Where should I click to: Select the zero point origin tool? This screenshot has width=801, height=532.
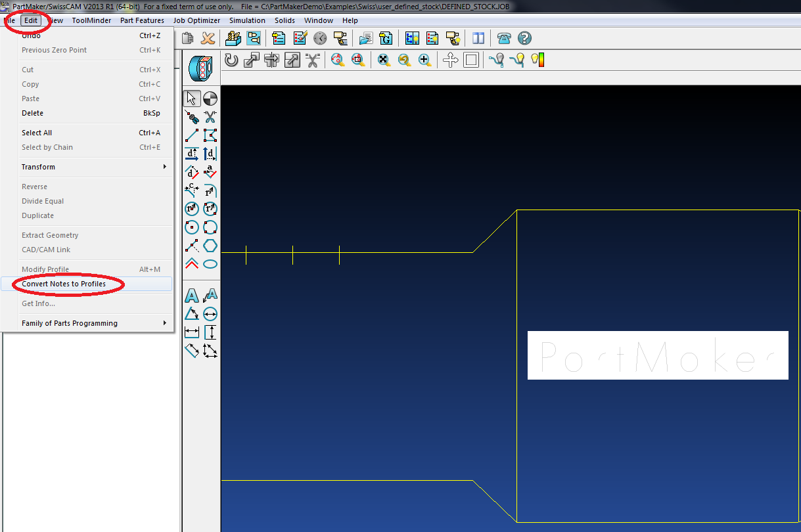(x=210, y=99)
